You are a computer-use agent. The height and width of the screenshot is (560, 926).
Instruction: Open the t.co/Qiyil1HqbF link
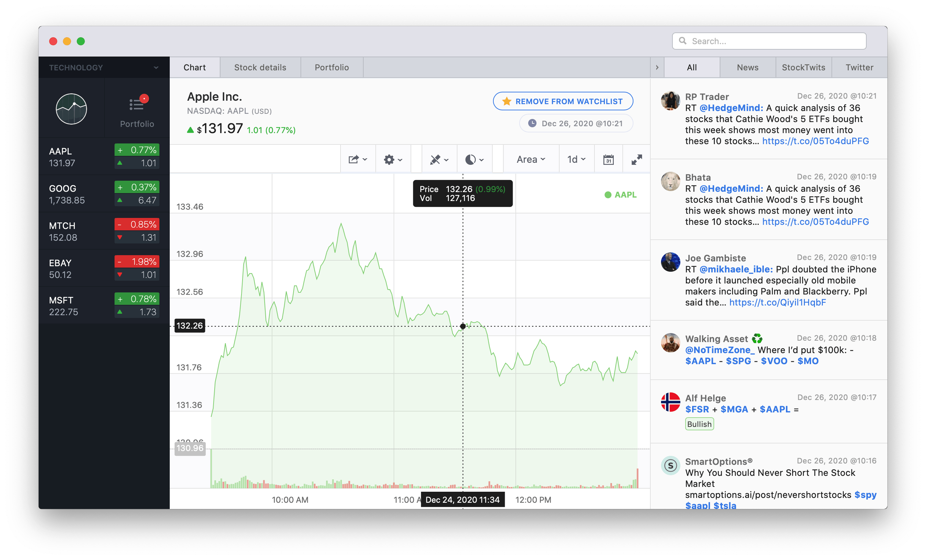(x=778, y=303)
